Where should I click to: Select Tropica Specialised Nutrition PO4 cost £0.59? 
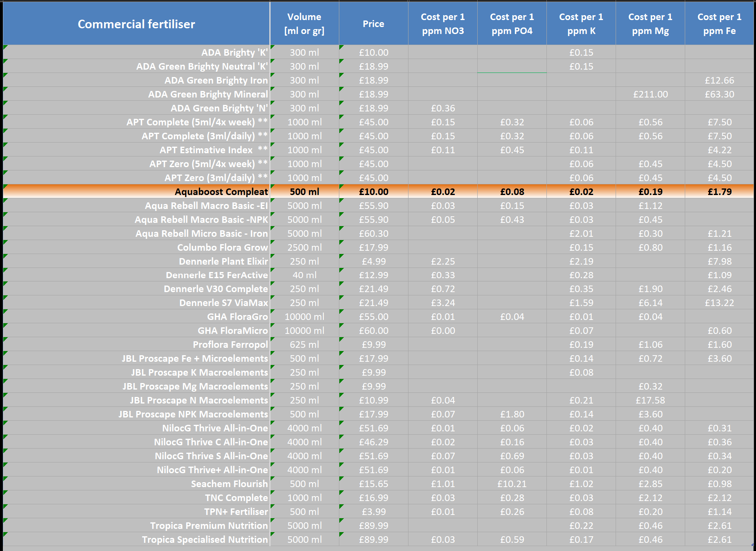coord(512,540)
